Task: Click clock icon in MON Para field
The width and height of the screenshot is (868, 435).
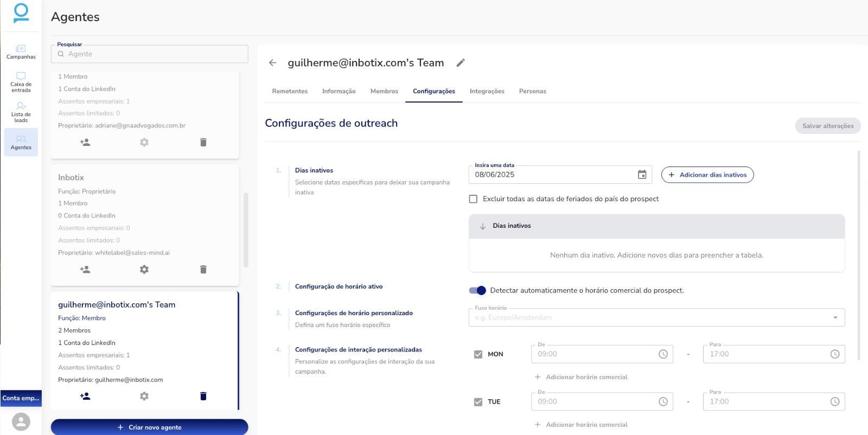Action: pos(835,354)
